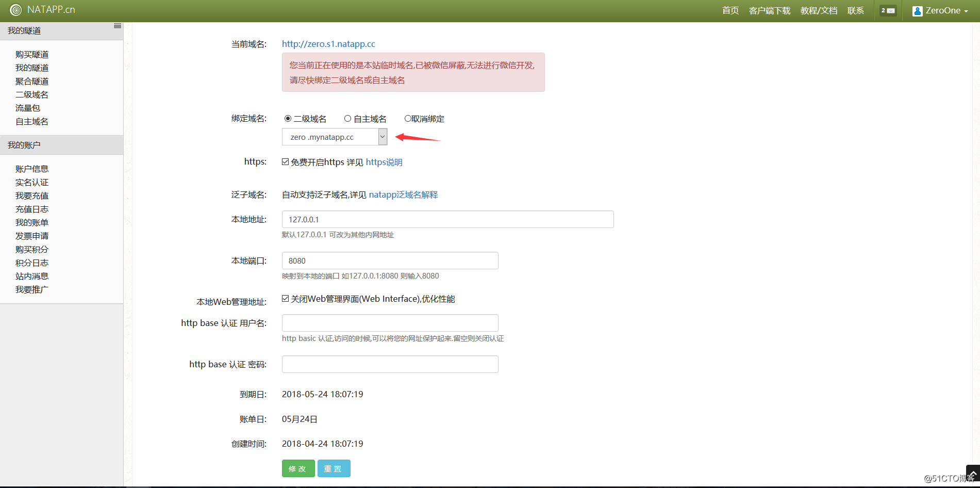Select the 二级域名 radio button
This screenshot has width=980, height=488.
click(288, 119)
